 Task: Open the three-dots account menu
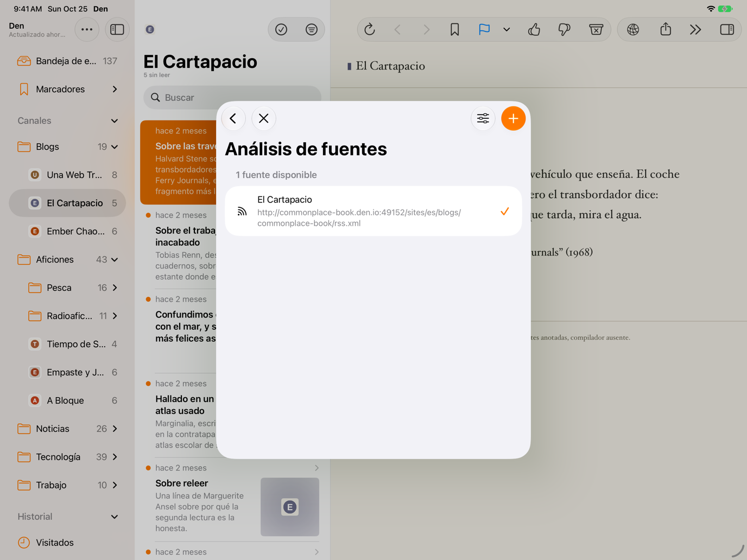[x=87, y=29]
